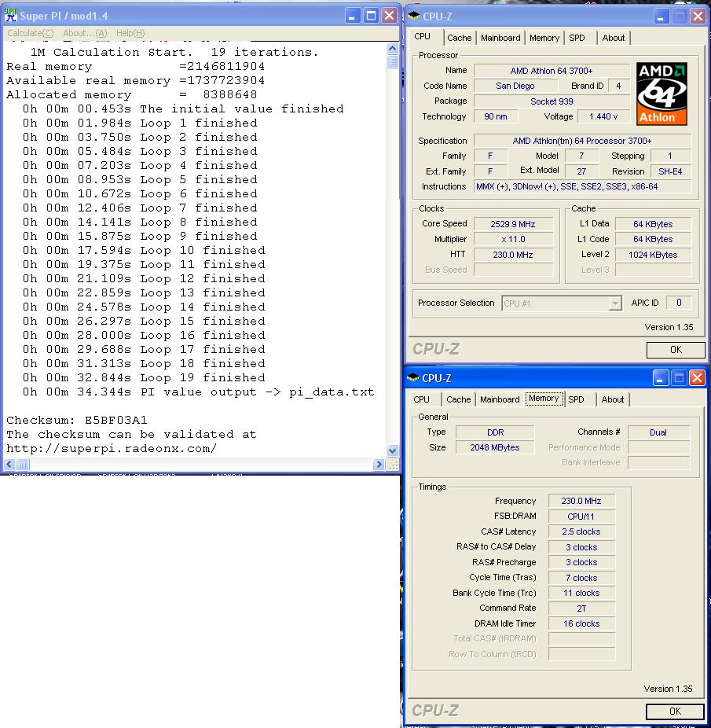The width and height of the screenshot is (711, 728).
Task: Click Super PI vertical scrollbar up arrow
Action: (x=393, y=48)
